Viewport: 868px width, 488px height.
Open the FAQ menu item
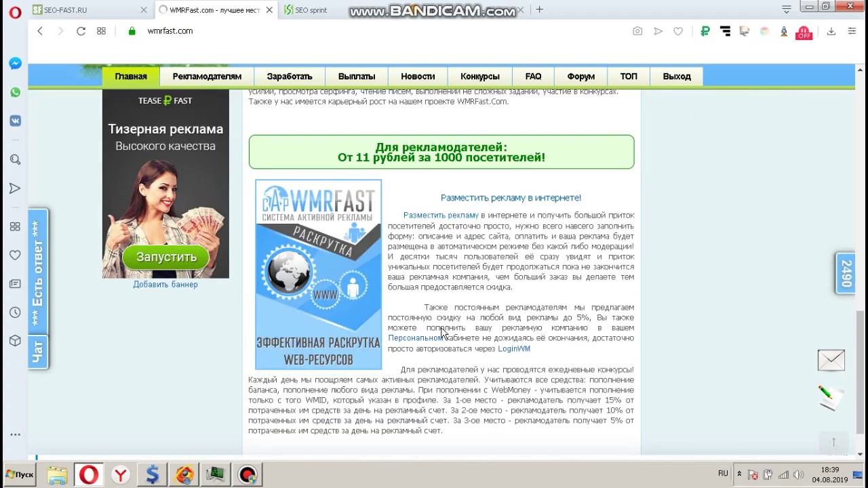pos(533,77)
